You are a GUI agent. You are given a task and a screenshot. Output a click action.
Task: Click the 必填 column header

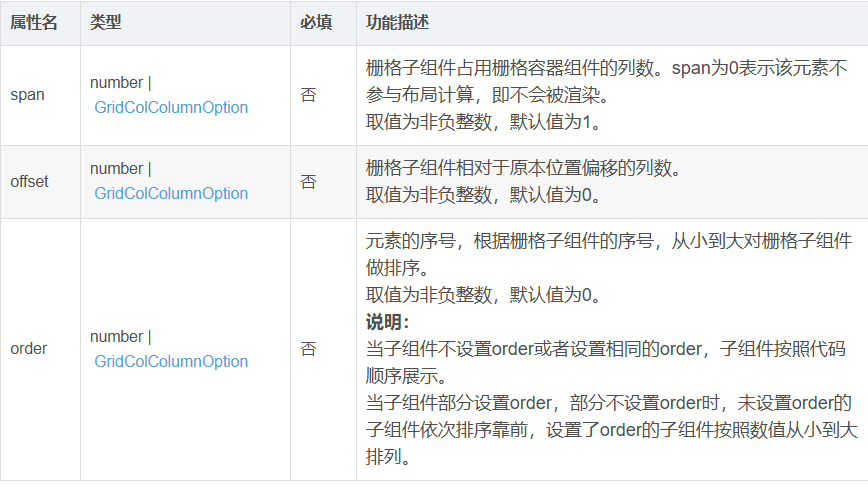pyautogui.click(x=316, y=23)
